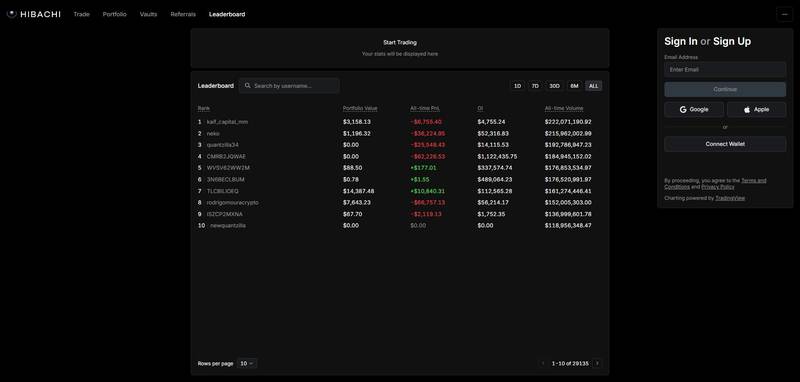Click the Rank column header
The height and width of the screenshot is (382, 800).
point(204,108)
